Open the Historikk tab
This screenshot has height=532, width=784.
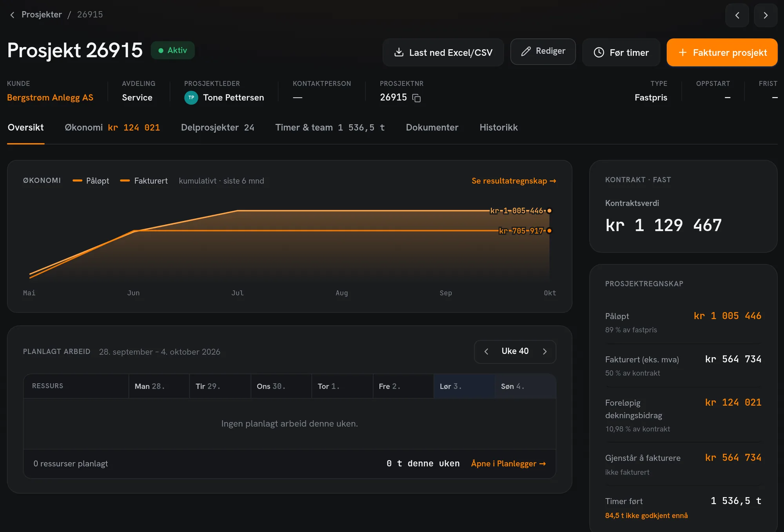(x=499, y=127)
